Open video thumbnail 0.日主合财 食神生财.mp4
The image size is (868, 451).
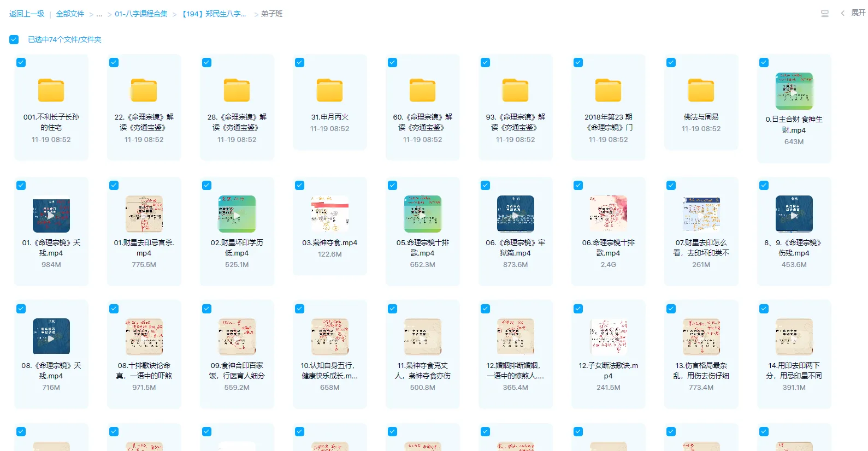(794, 91)
